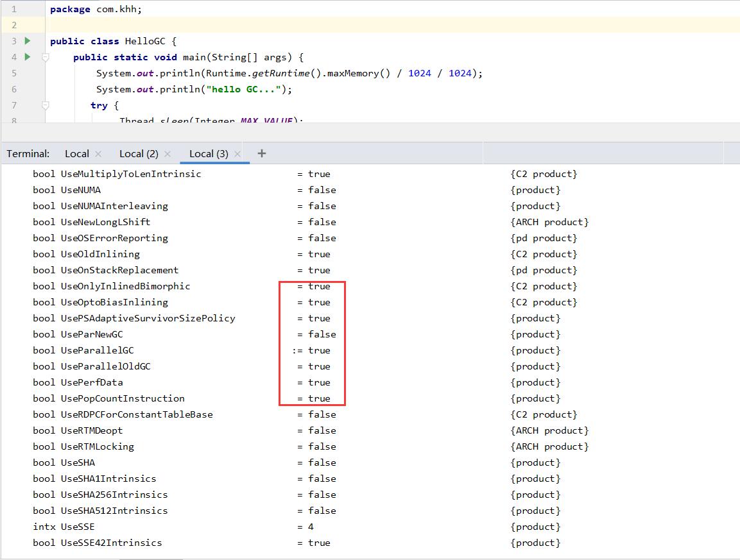The width and height of the screenshot is (740, 560).
Task: Collapse the try block on line 7
Action: tap(46, 105)
